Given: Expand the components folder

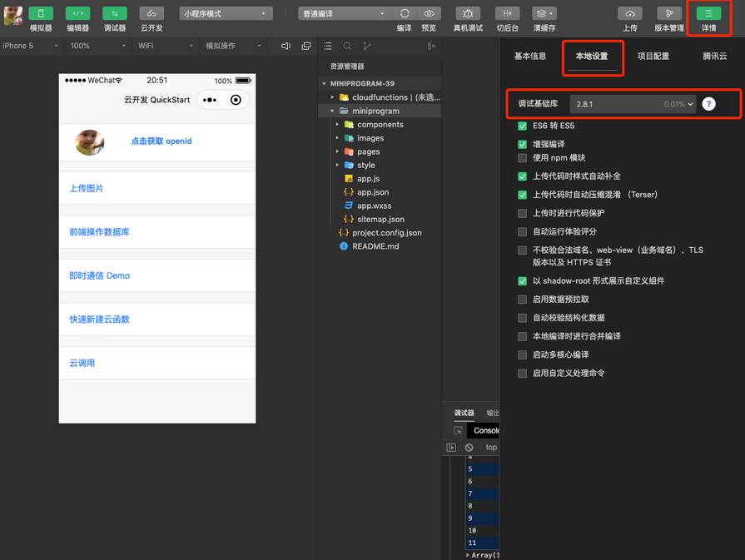Looking at the screenshot, I should point(337,125).
